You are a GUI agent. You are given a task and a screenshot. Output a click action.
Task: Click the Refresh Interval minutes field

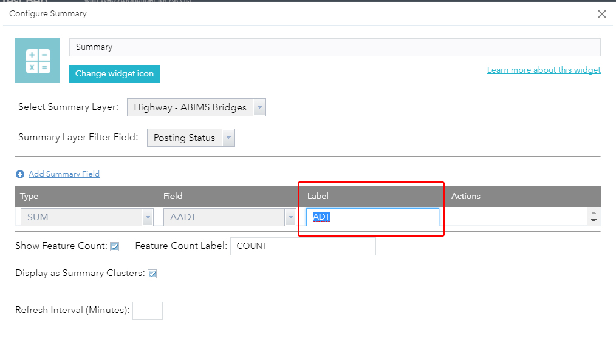click(148, 311)
